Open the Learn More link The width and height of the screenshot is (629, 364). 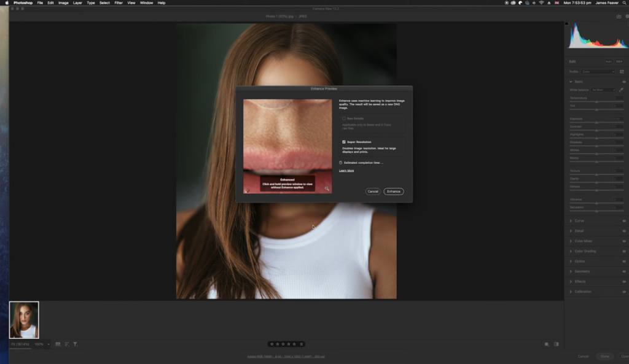346,171
